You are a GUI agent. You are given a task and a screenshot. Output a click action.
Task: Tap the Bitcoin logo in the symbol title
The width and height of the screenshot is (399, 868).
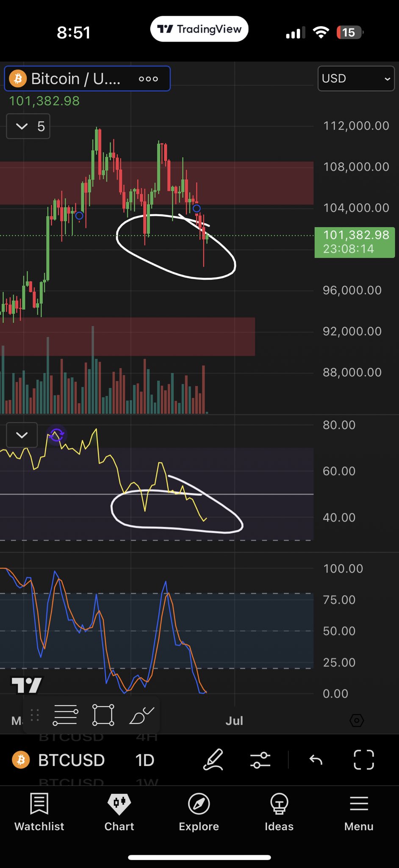[18, 79]
